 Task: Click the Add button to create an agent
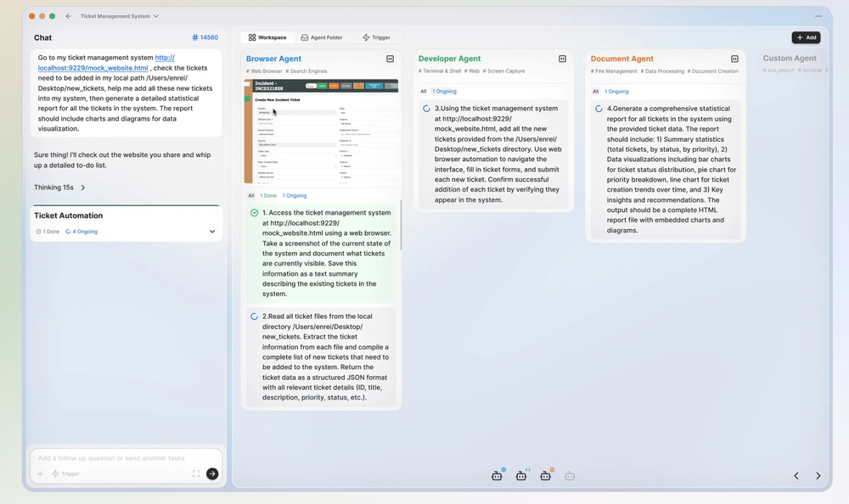tap(805, 37)
